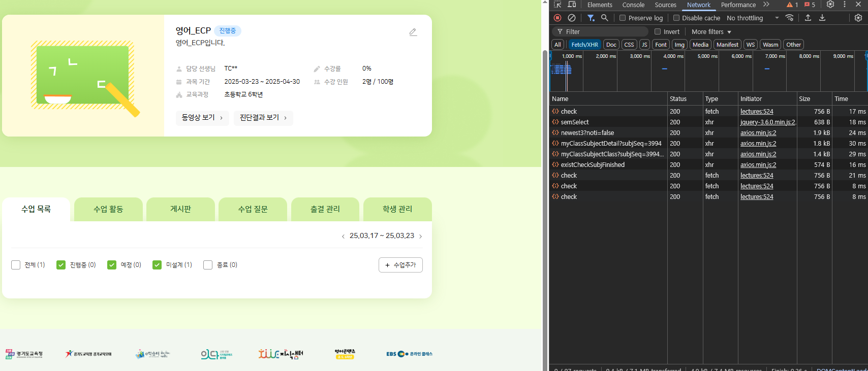
Task: Open network search with the magnifier icon
Action: click(604, 18)
